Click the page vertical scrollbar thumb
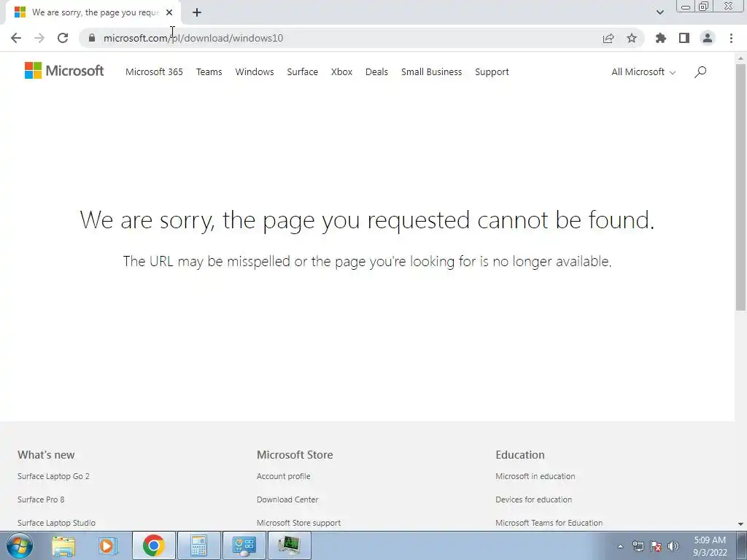This screenshot has height=560, width=747. click(740, 187)
